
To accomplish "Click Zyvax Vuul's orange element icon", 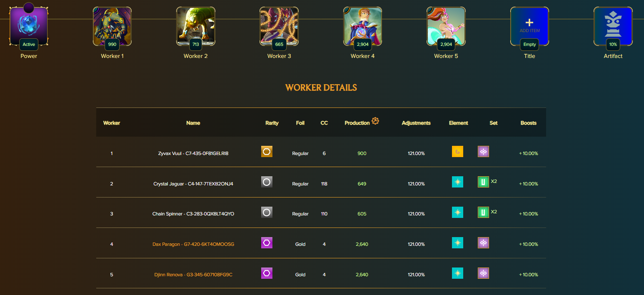I will [457, 152].
